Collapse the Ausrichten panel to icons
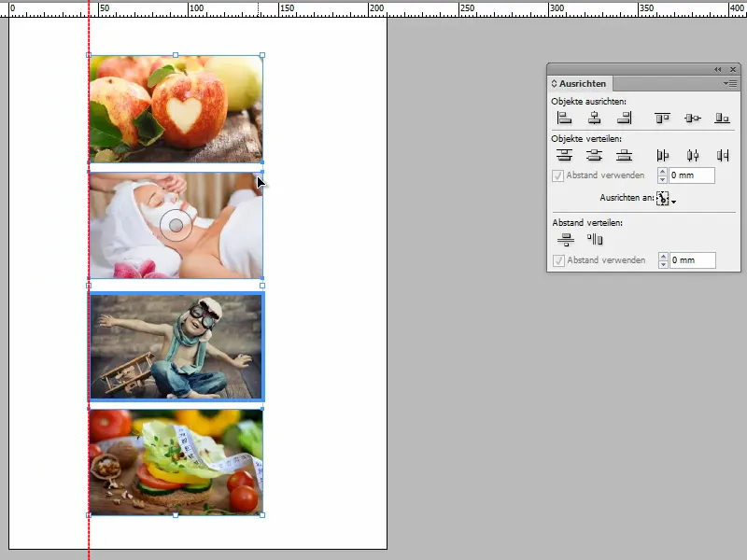 [x=717, y=69]
